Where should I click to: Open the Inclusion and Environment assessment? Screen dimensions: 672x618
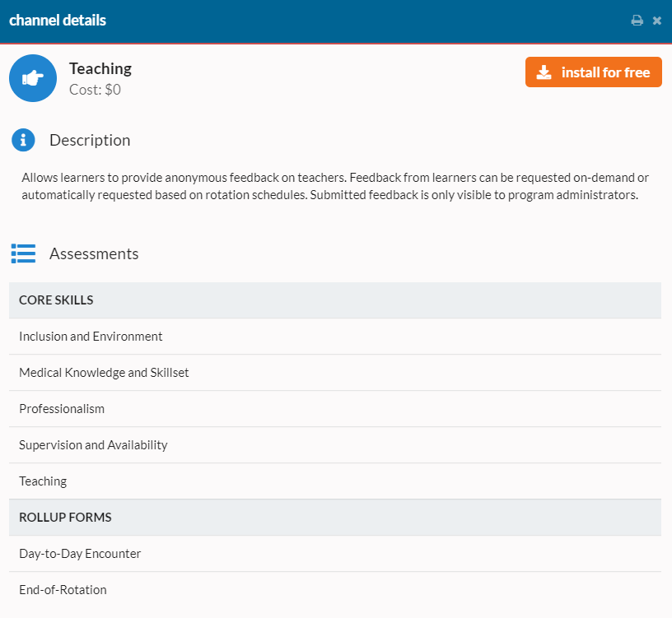pyautogui.click(x=91, y=336)
